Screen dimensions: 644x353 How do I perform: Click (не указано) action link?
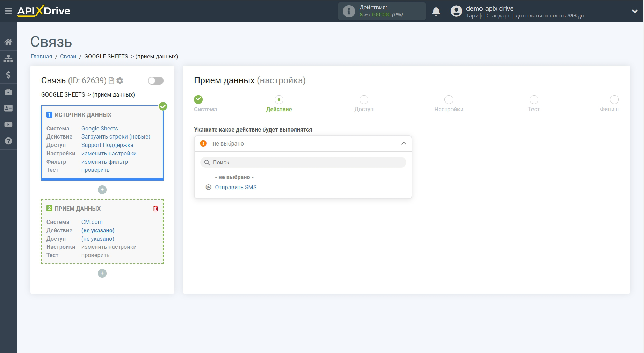(x=98, y=230)
